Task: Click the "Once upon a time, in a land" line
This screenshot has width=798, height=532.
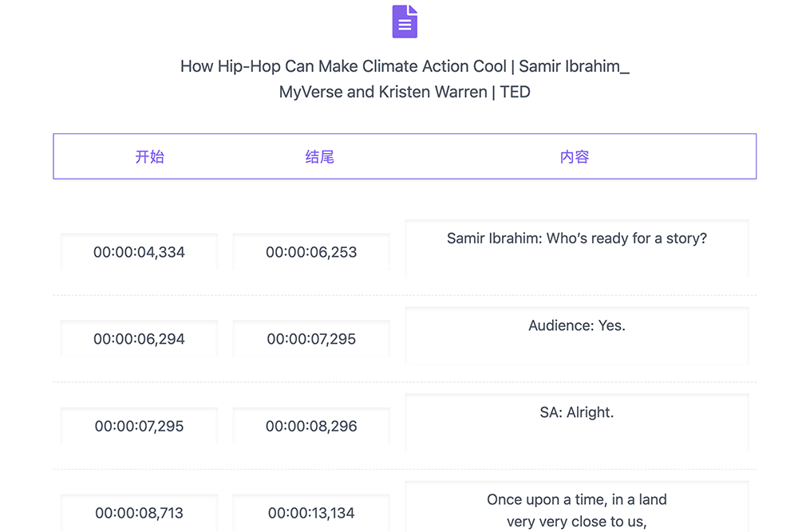Action: click(x=576, y=500)
